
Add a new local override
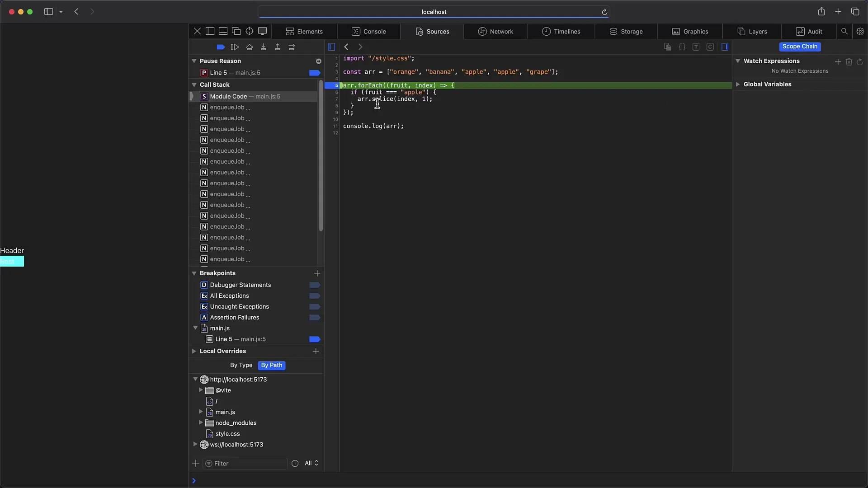coord(316,351)
